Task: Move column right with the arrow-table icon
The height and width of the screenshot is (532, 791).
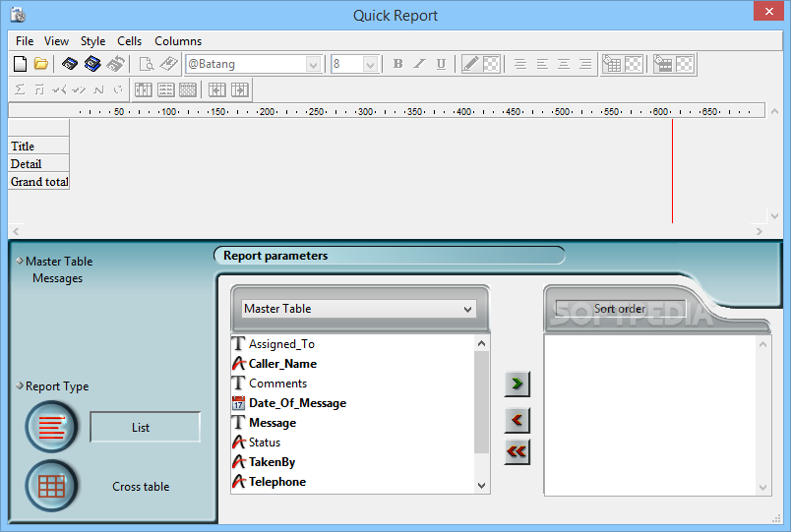Action: tap(240, 89)
